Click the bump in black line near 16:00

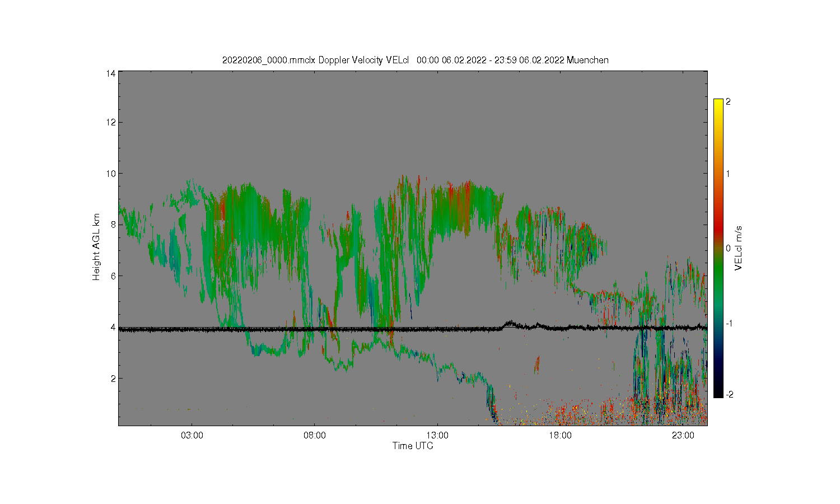(510, 324)
